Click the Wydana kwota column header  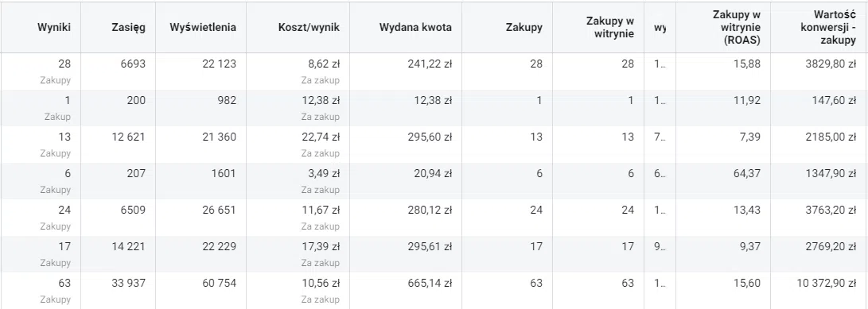(416, 28)
